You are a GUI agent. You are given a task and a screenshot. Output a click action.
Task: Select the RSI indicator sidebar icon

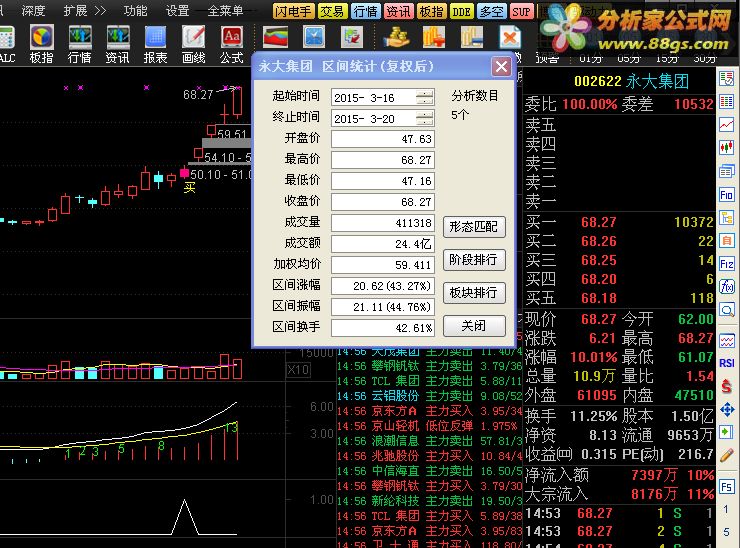tap(727, 363)
